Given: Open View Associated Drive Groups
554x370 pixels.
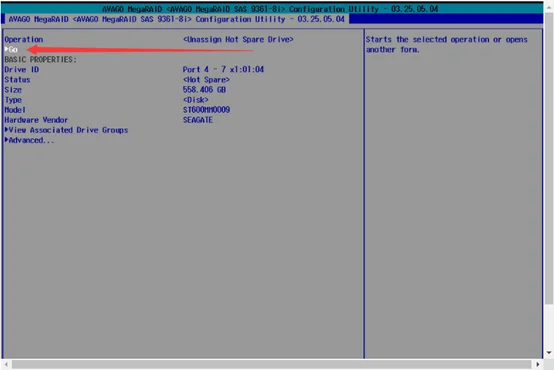Looking at the screenshot, I should [68, 130].
